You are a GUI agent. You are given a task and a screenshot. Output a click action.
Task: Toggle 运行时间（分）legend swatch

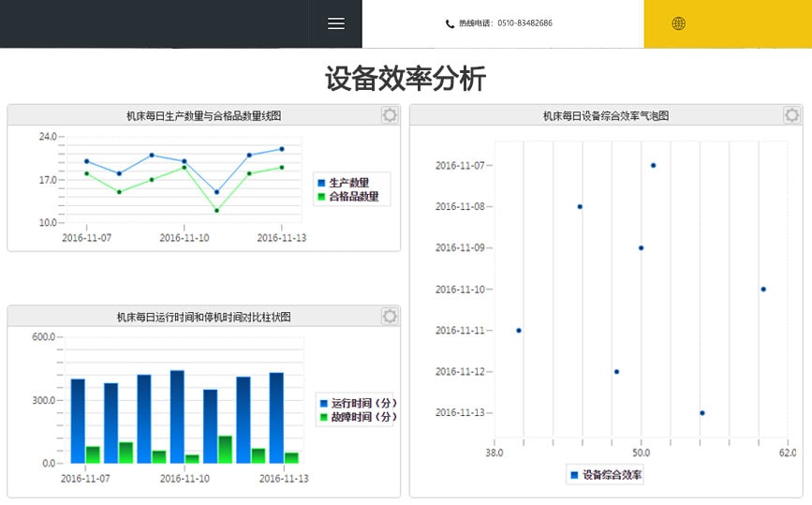324,403
